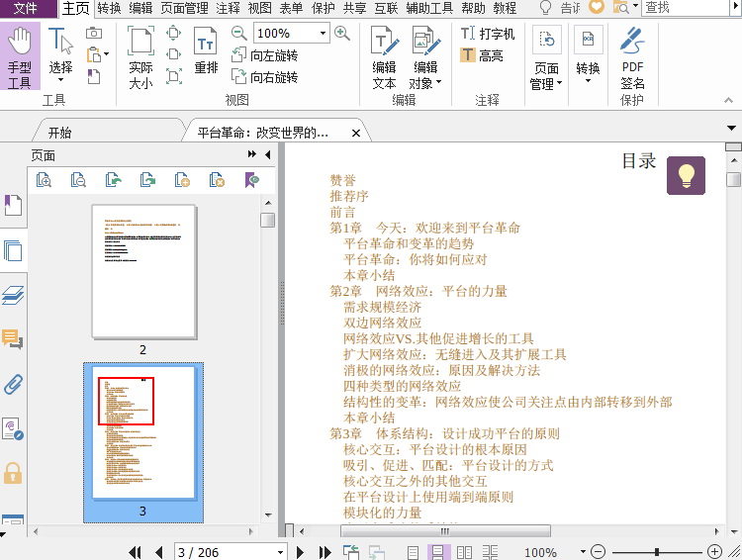Choose the Select tool (选择) icon
The image size is (742, 560).
[x=60, y=41]
